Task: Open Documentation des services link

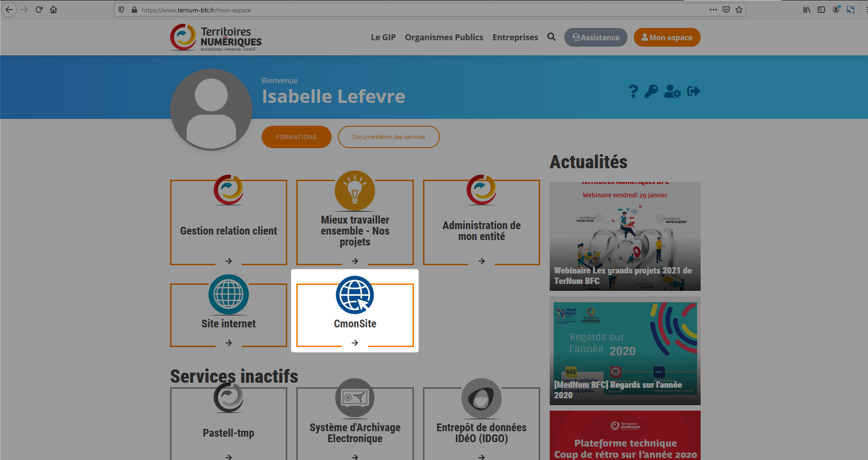Action: [389, 137]
